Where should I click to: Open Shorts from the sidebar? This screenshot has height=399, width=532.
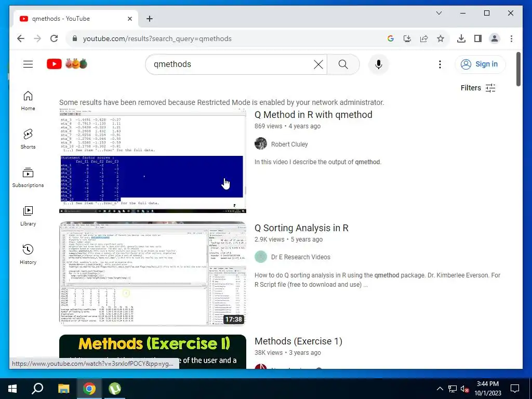[28, 139]
